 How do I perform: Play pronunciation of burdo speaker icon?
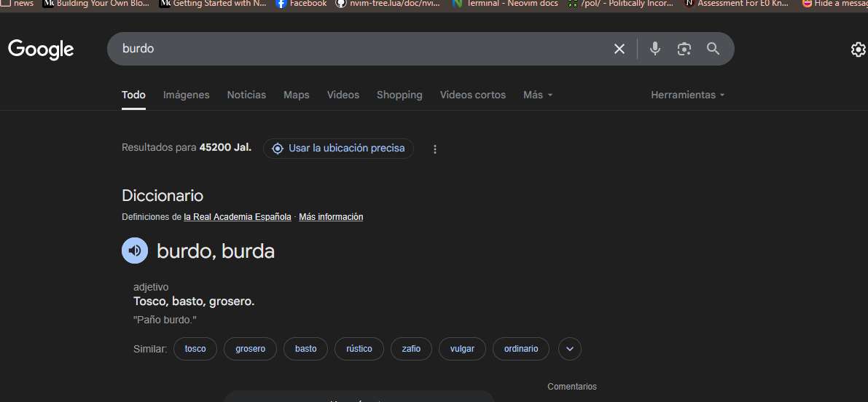135,251
